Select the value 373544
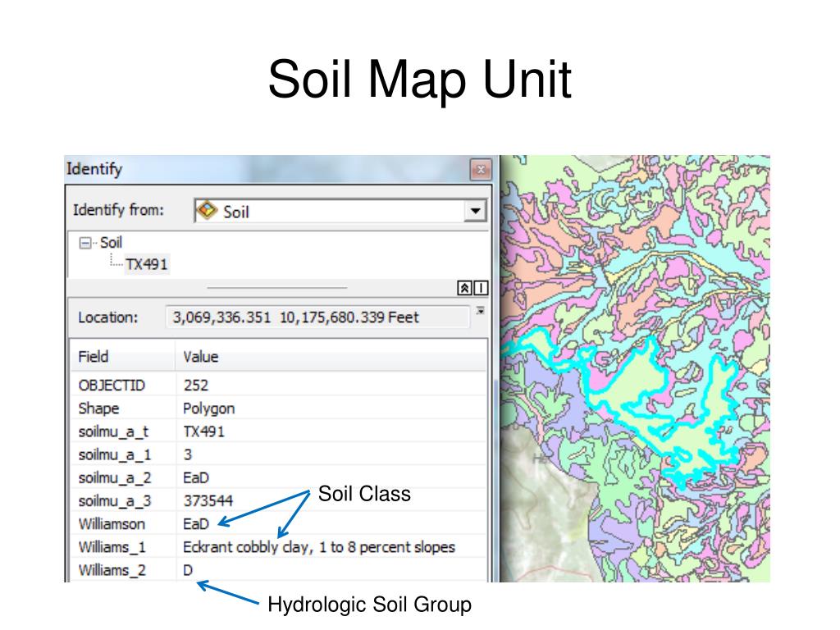840x630 pixels. [x=208, y=501]
